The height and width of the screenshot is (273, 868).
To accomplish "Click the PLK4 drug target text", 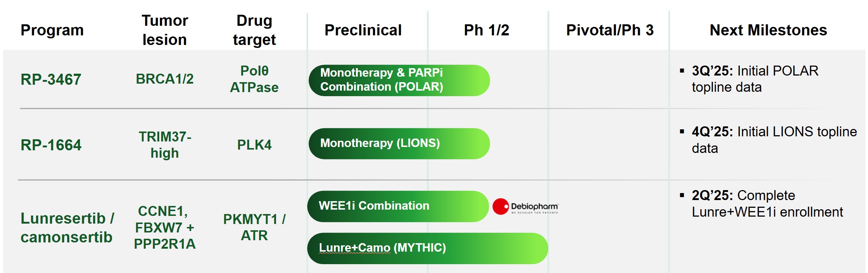I will pos(254,145).
